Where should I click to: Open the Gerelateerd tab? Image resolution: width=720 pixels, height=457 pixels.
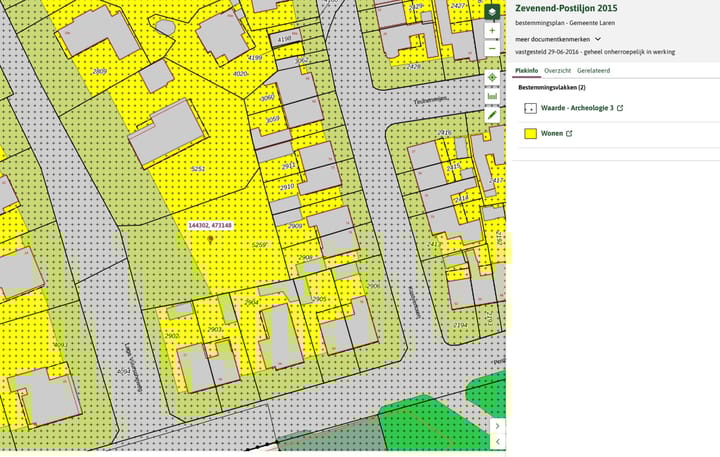pos(593,71)
